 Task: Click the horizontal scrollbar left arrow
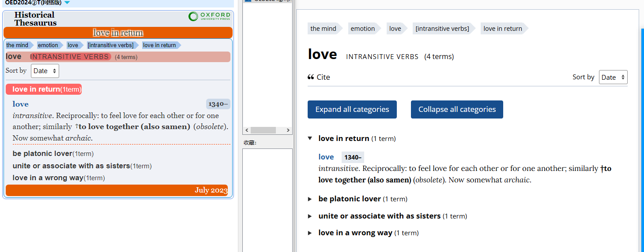point(247,130)
